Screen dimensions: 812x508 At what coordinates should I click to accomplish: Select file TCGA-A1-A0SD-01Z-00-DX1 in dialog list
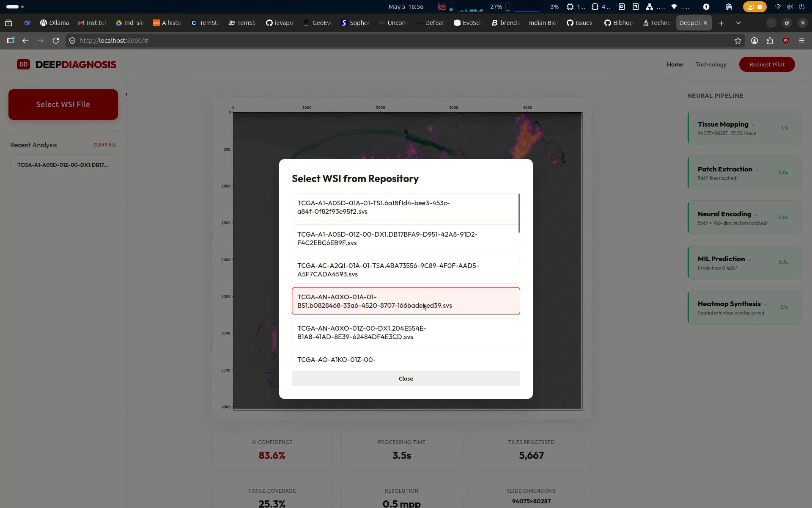pos(406,238)
